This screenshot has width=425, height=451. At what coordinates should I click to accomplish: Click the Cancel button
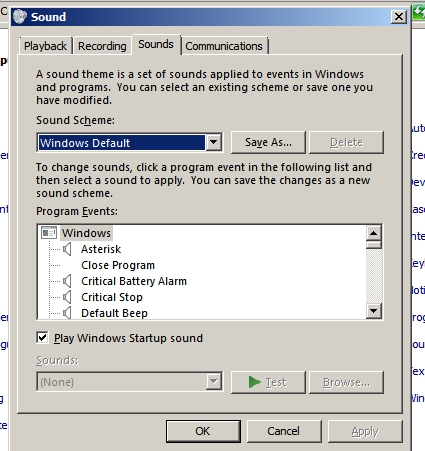(284, 431)
